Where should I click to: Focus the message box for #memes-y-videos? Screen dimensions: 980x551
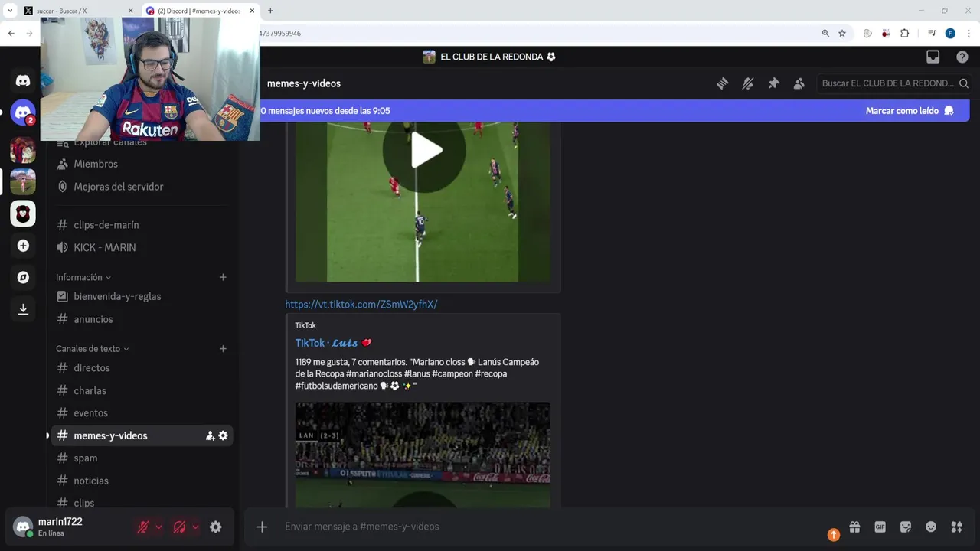pos(551,527)
